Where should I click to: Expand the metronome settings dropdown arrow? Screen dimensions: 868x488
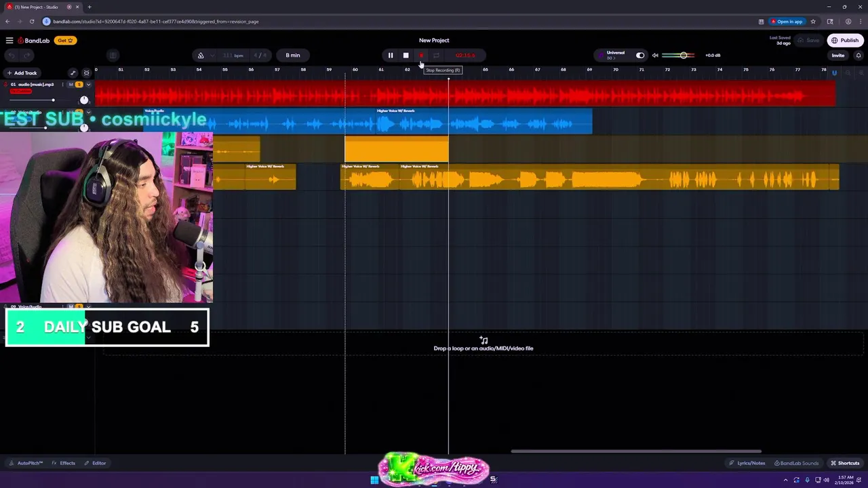point(212,56)
